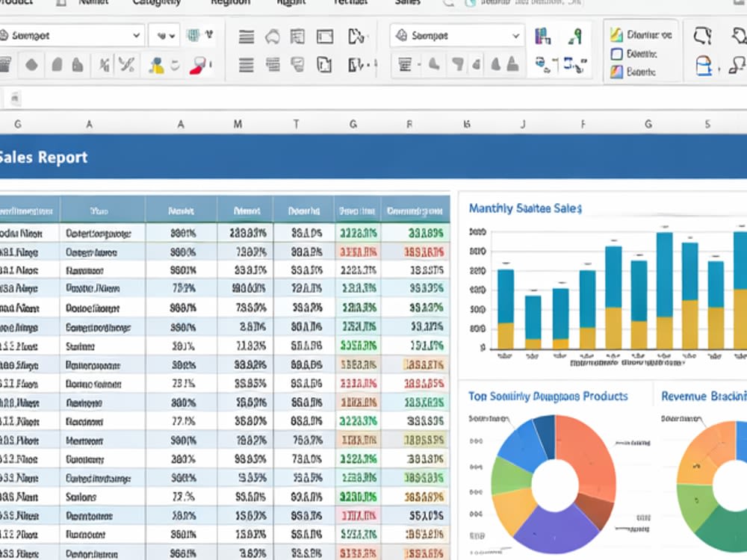Open the small size dropdown next to Ssempet
The width and height of the screenshot is (747, 560).
coord(164,35)
